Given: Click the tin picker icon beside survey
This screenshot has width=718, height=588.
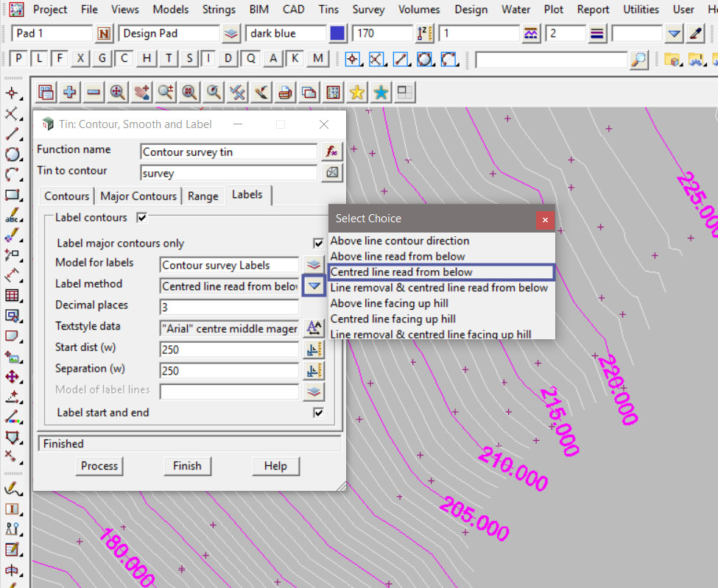Looking at the screenshot, I should pos(332,172).
